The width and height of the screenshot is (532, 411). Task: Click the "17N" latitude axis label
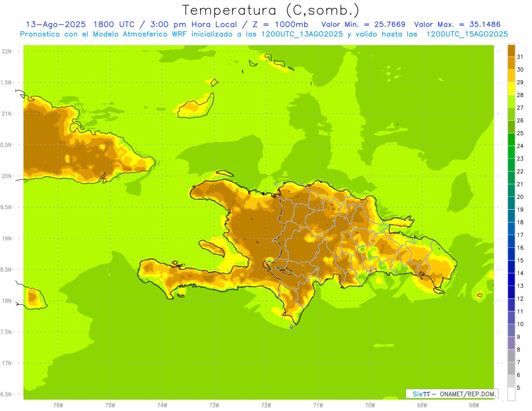click(x=7, y=363)
